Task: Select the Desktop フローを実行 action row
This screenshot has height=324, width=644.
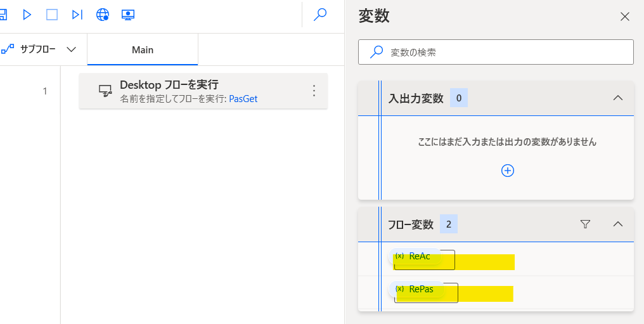Action: click(x=203, y=91)
